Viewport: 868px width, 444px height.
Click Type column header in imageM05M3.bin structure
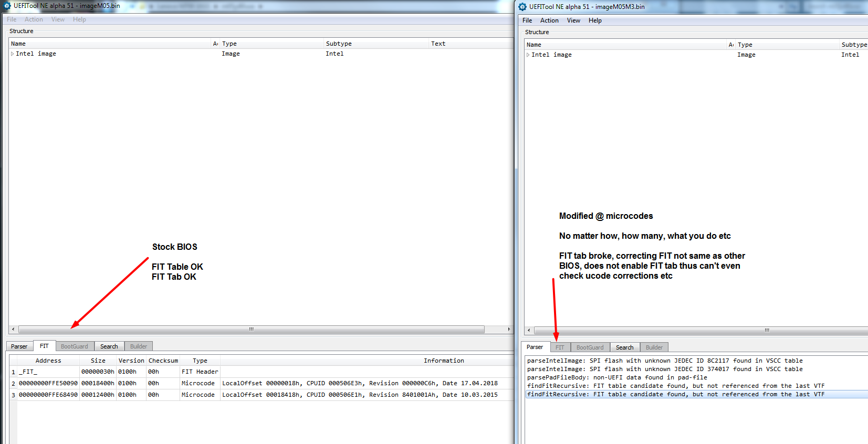[787, 45]
